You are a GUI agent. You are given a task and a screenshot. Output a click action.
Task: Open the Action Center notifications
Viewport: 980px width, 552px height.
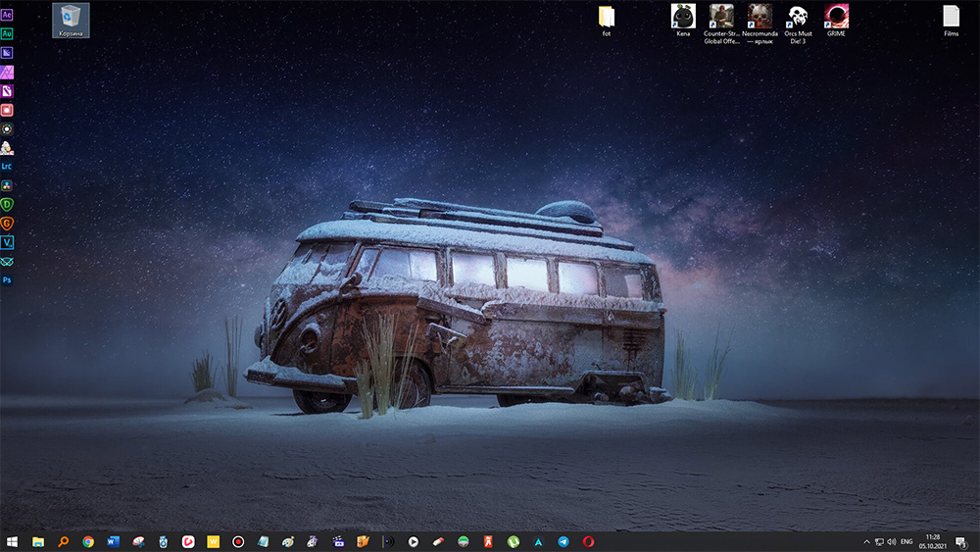point(961,542)
